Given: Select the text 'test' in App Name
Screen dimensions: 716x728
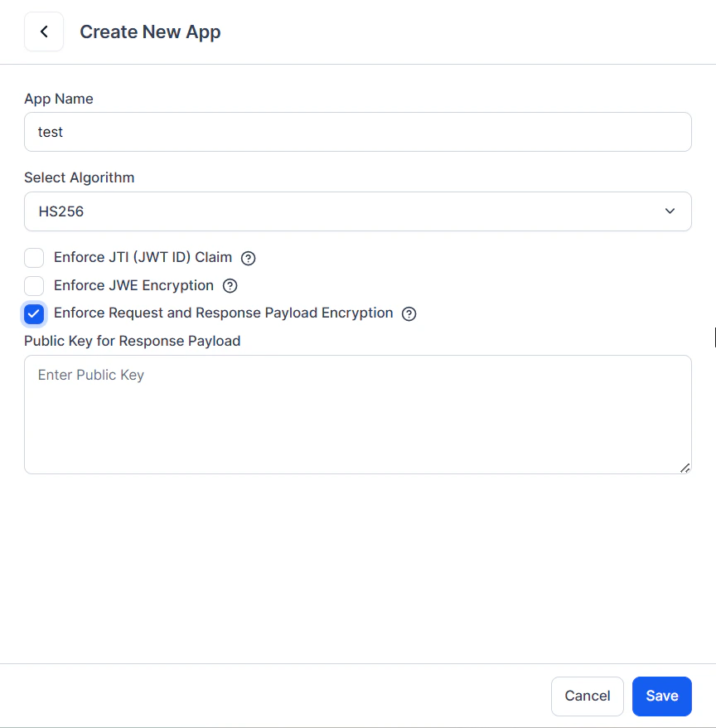Looking at the screenshot, I should click(50, 131).
